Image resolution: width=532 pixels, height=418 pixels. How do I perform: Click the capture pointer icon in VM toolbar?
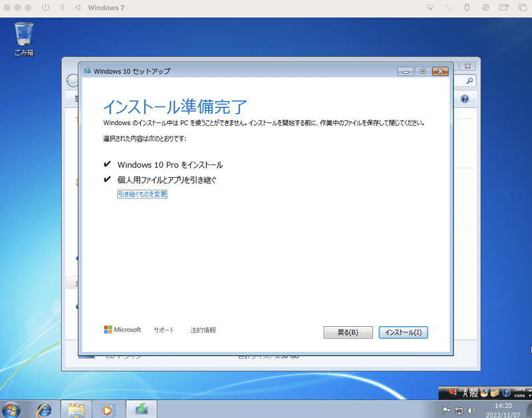pos(430,7)
